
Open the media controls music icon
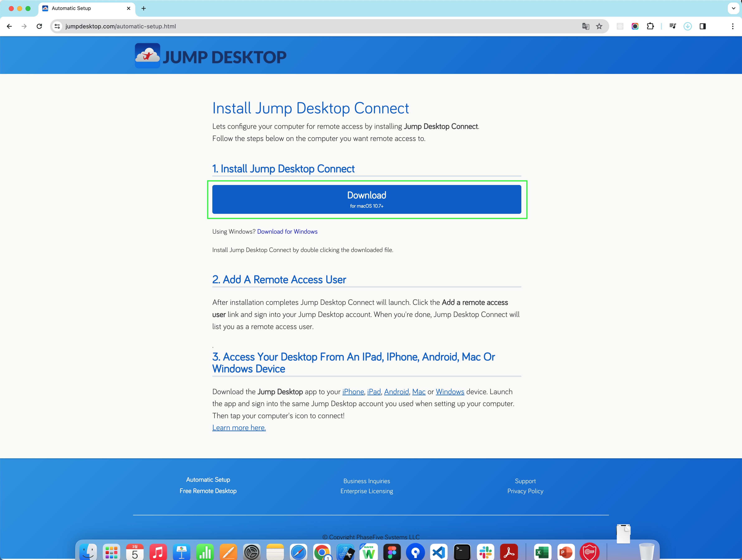672,26
